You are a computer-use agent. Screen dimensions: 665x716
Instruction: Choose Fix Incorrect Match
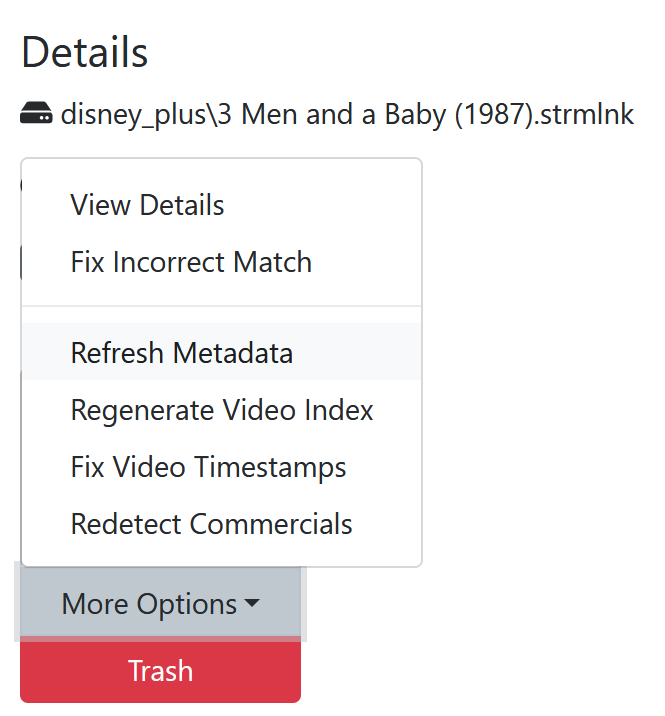coord(191,262)
